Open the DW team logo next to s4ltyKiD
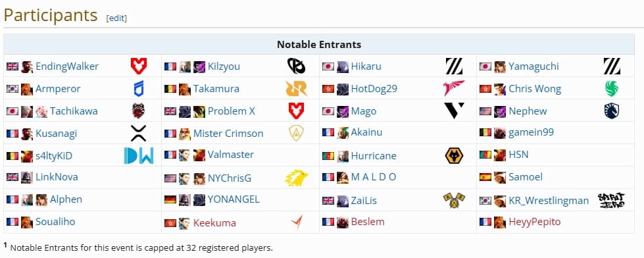Screen dimensions: 644x258 (x=139, y=156)
